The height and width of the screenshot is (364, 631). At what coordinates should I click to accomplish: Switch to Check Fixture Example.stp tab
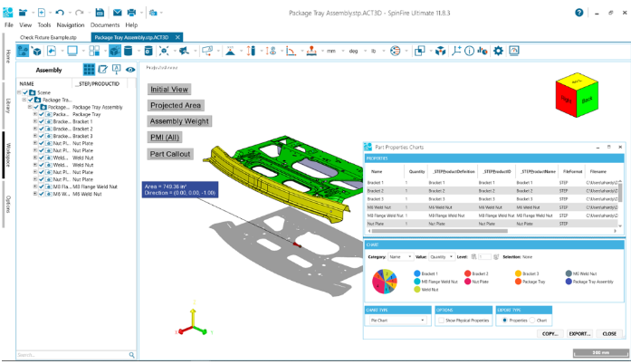[x=48, y=37]
